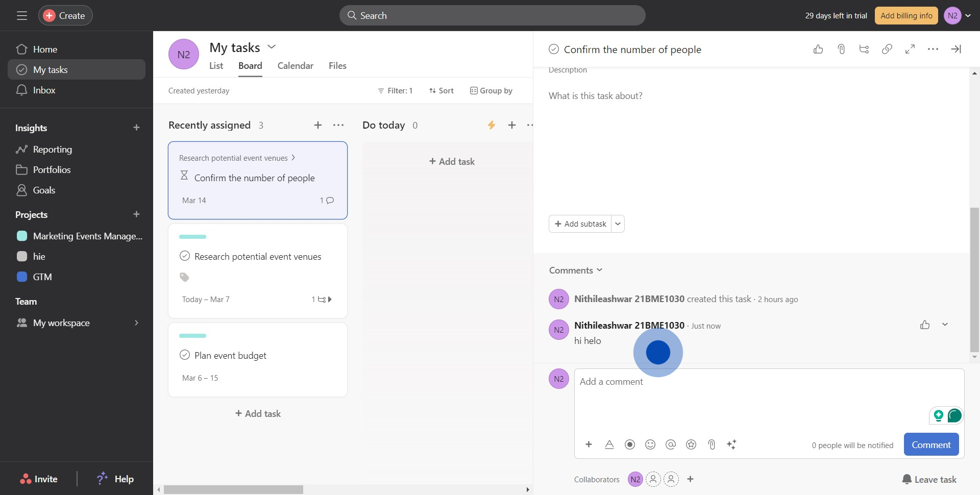The height and width of the screenshot is (495, 980).
Task: Expand subtasks on Research venues card
Action: pyautogui.click(x=322, y=300)
